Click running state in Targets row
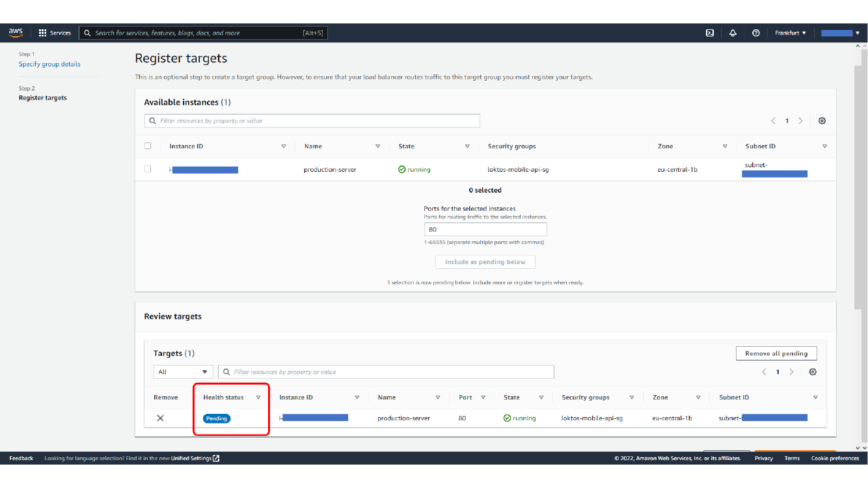This screenshot has height=488, width=868. click(x=519, y=418)
